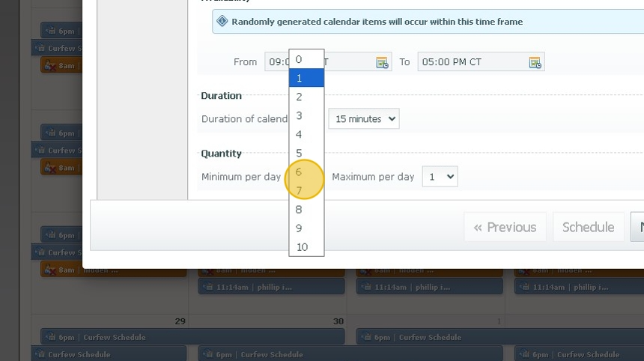
Task: Open the To time picker icon
Action: pyautogui.click(x=535, y=62)
